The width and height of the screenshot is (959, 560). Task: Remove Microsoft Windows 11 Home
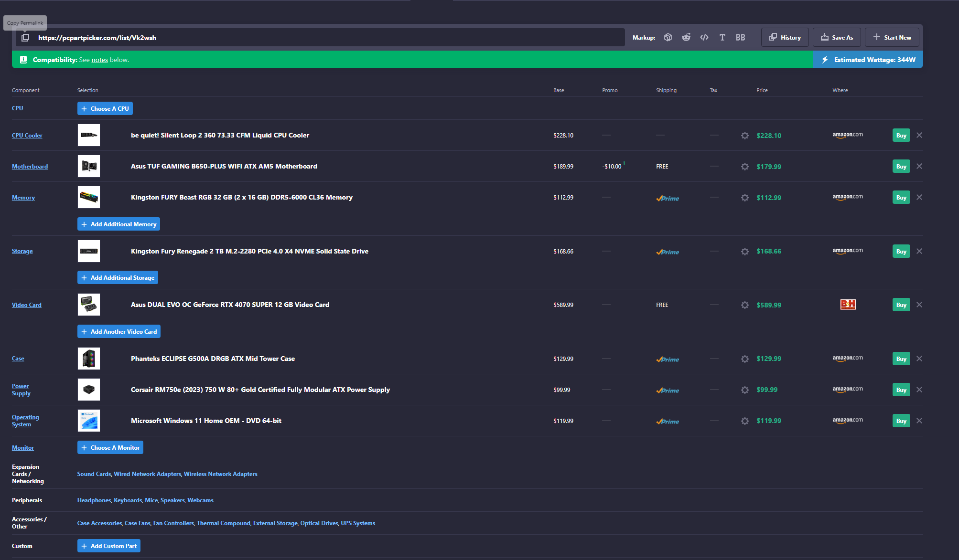point(919,421)
